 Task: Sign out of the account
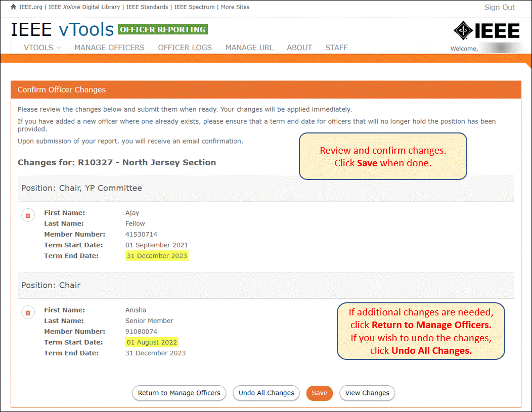499,8
